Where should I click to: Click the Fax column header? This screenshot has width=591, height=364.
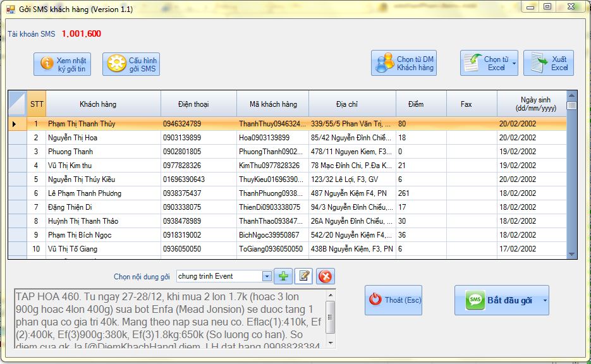coord(472,104)
